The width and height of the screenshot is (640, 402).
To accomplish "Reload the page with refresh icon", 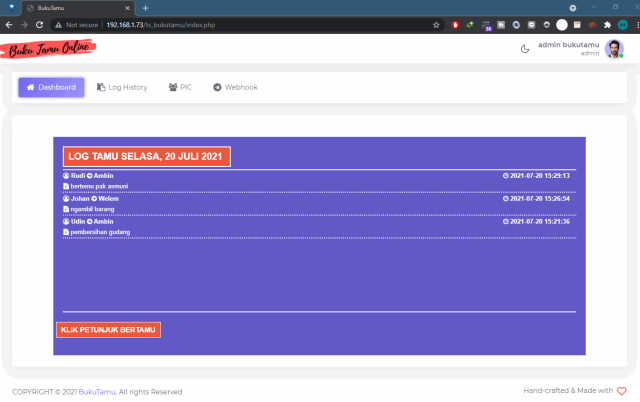I will [x=39, y=25].
